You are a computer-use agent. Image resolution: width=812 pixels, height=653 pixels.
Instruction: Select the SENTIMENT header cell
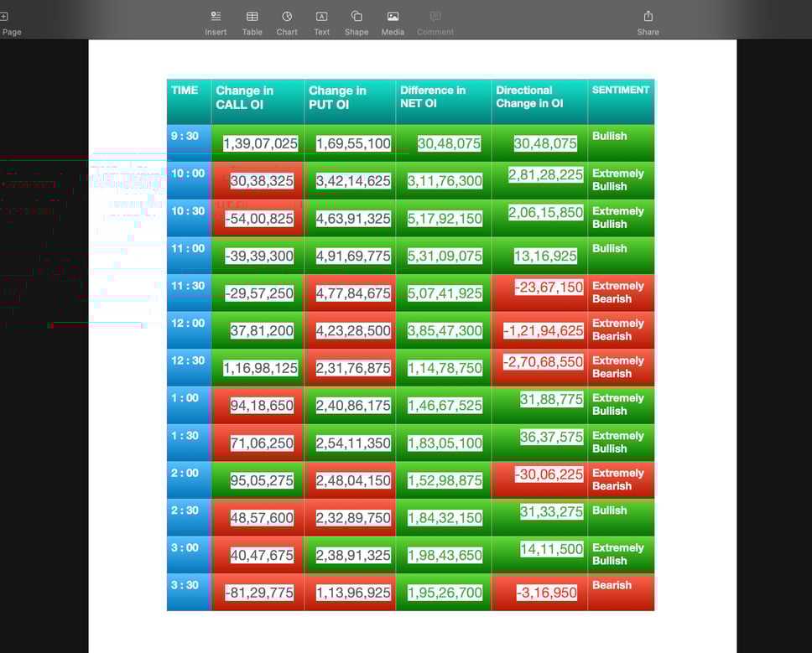click(621, 102)
